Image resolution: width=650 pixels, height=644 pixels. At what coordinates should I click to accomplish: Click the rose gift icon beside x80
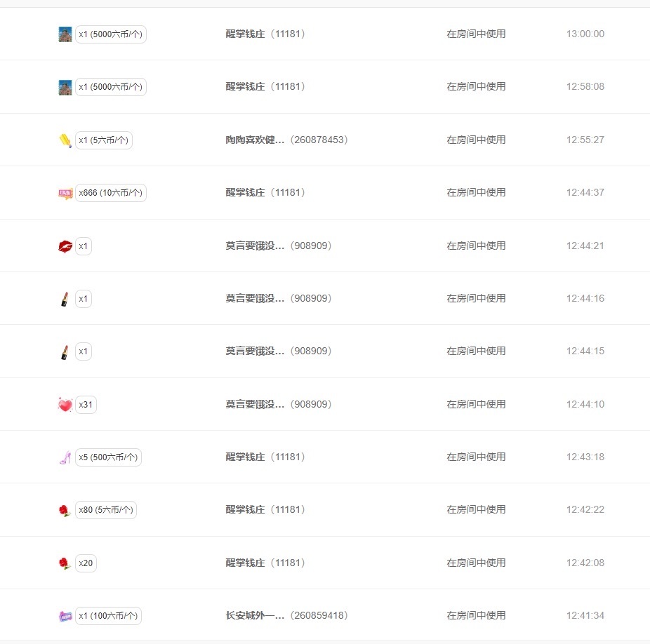pos(65,510)
